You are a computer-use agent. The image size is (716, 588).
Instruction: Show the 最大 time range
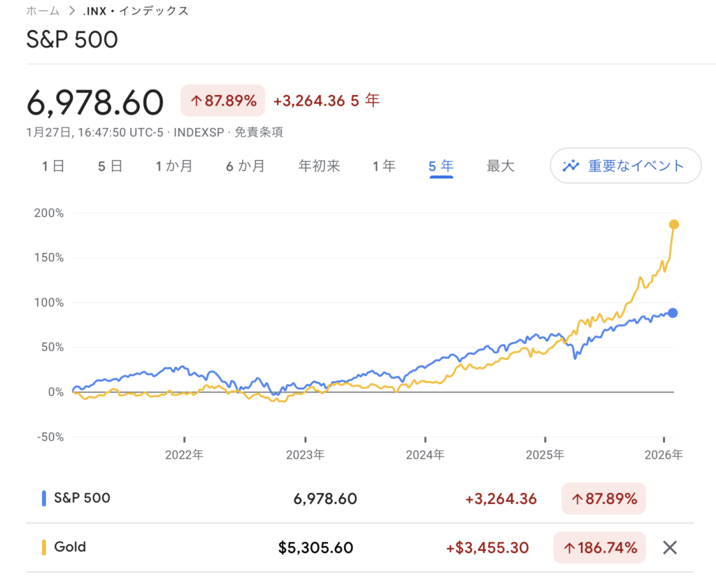501,166
